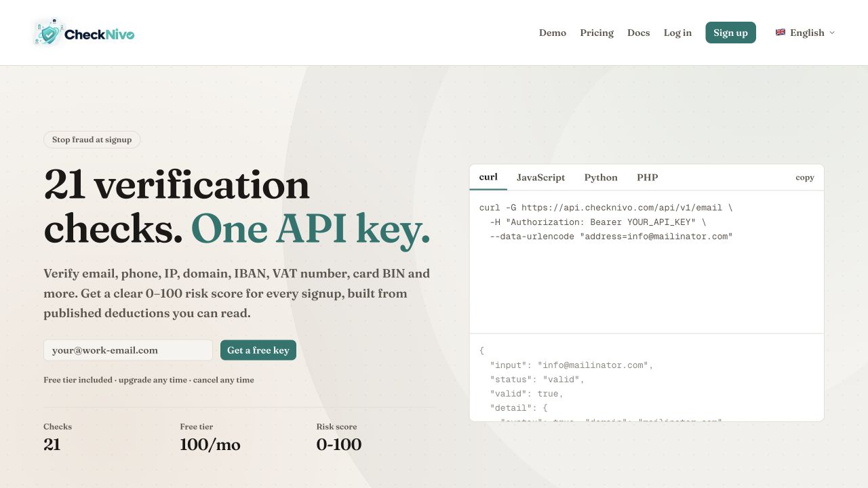Click the One API key heading text
Screen dimensions: 868x488
pos(311,230)
